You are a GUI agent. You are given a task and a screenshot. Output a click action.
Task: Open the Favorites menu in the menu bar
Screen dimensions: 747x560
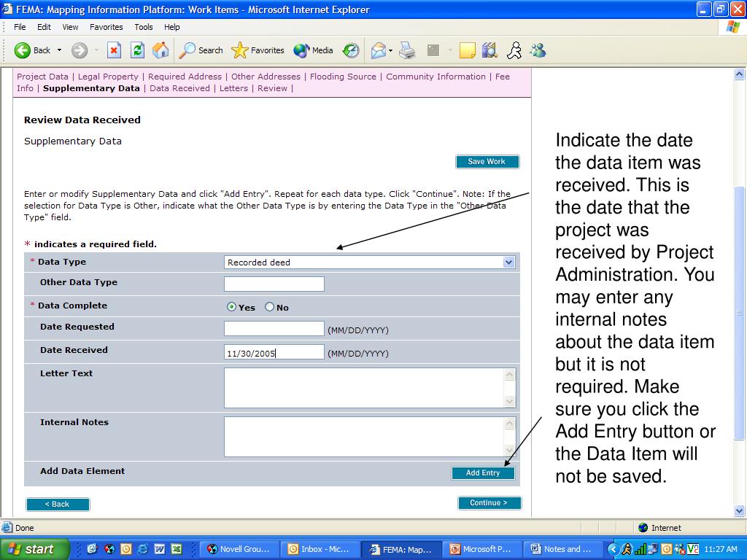tap(107, 27)
